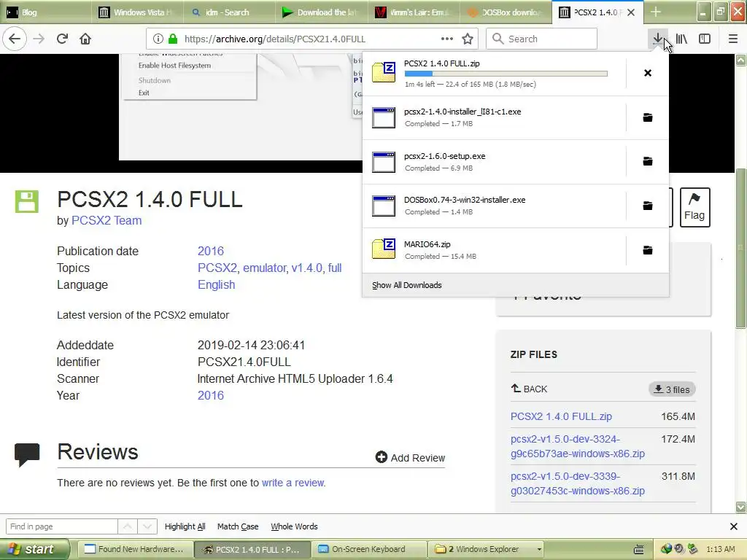Toggle Highlight All in find bar

(185, 526)
